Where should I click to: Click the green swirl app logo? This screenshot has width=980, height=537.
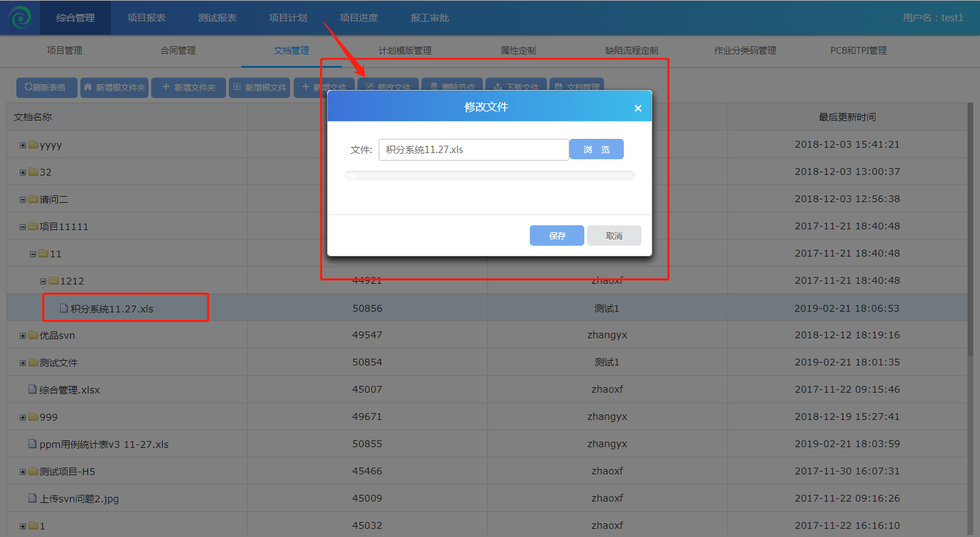[x=19, y=18]
